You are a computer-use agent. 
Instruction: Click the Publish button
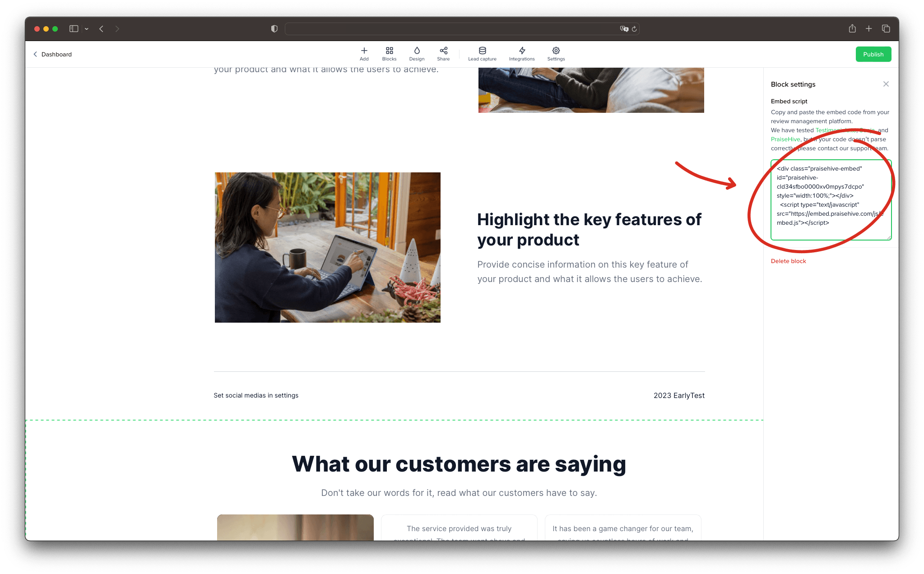873,54
